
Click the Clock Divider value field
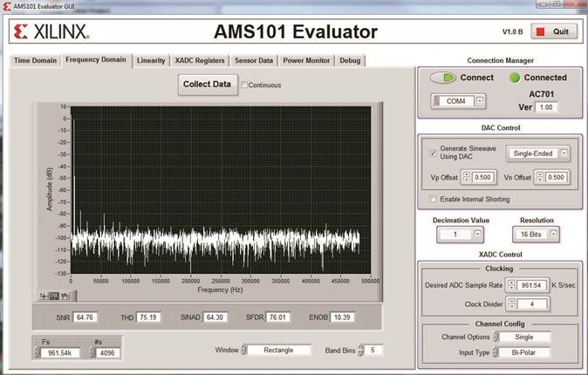point(532,304)
